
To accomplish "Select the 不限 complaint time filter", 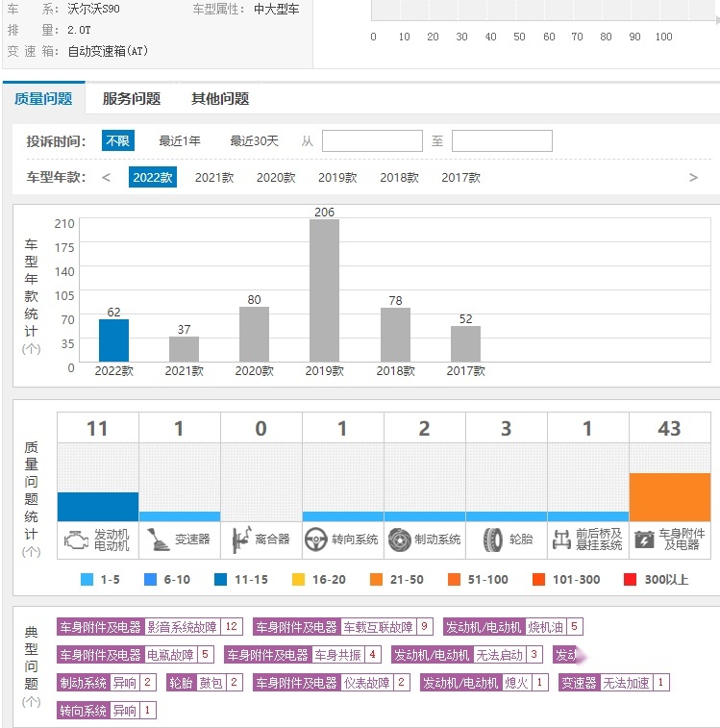I will click(x=118, y=140).
